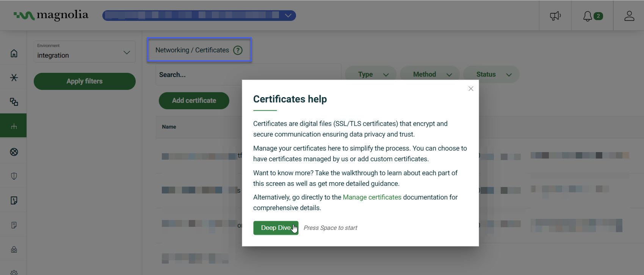The height and width of the screenshot is (275, 644).
Task: Expand the Status filter dropdown
Action: click(491, 74)
